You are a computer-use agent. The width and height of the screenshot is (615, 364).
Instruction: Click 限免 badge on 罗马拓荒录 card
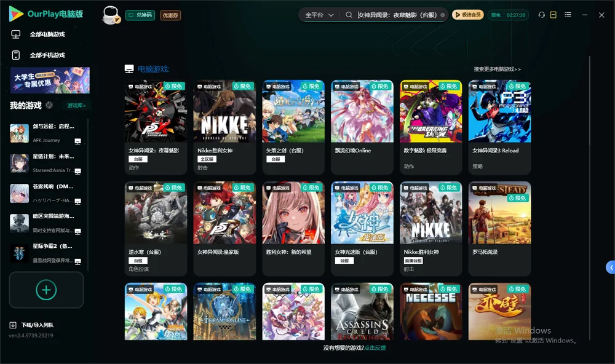(518, 198)
